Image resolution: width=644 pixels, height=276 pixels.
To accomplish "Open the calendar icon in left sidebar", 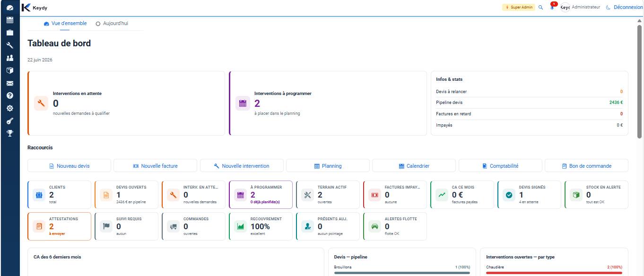I will (9, 20).
